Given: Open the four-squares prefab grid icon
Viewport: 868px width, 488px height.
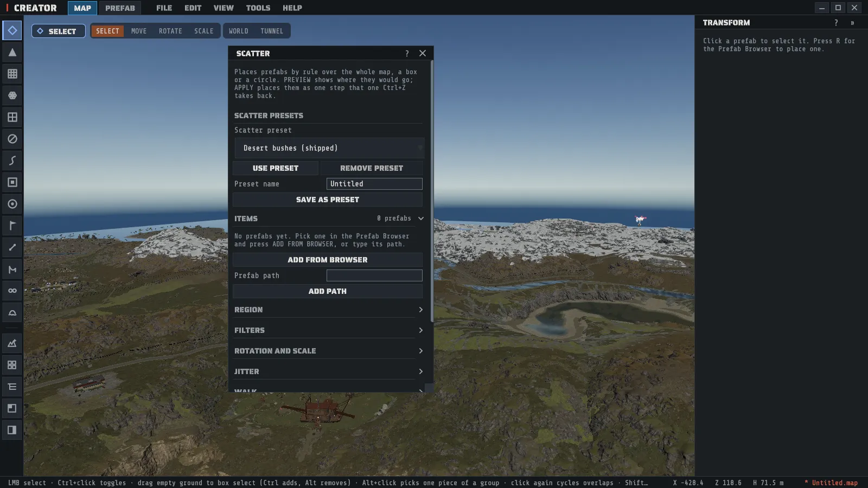Looking at the screenshot, I should [12, 365].
